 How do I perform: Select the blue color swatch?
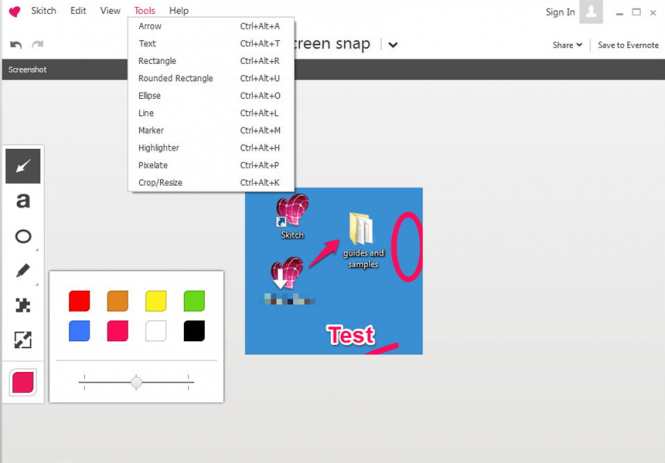79,331
